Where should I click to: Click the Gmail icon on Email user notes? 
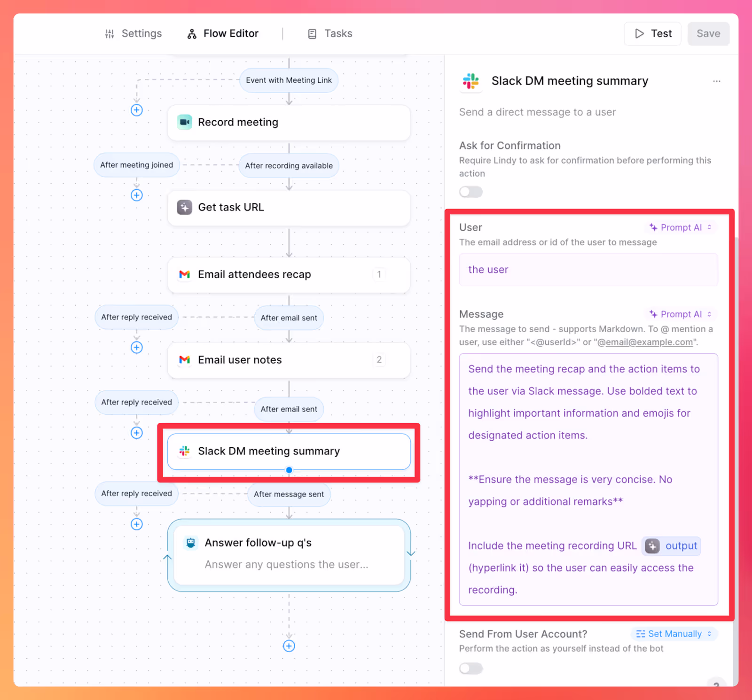[185, 360]
